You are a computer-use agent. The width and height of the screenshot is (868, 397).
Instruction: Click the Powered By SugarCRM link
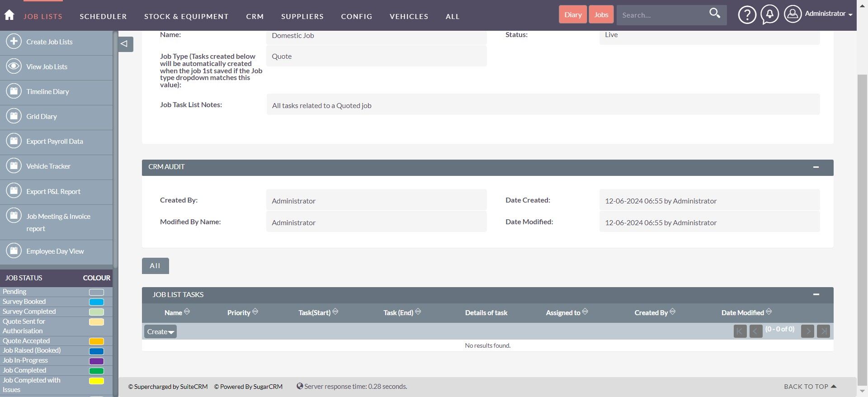click(x=248, y=387)
